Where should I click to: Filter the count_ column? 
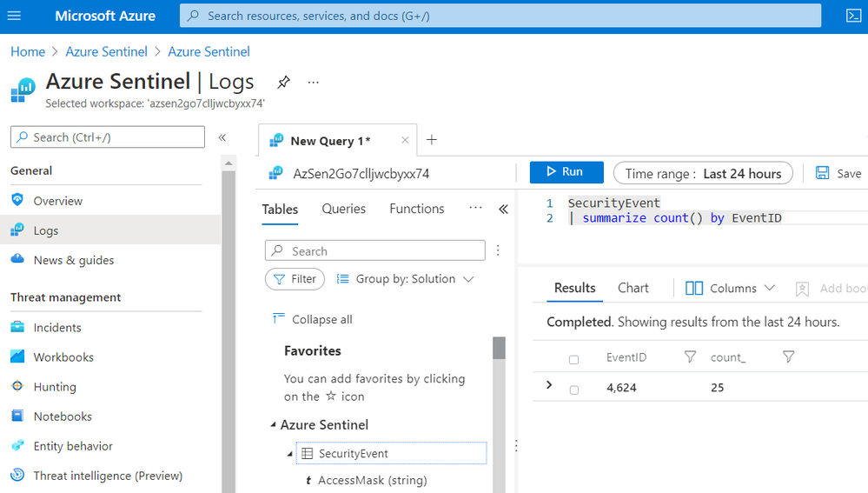(x=789, y=356)
